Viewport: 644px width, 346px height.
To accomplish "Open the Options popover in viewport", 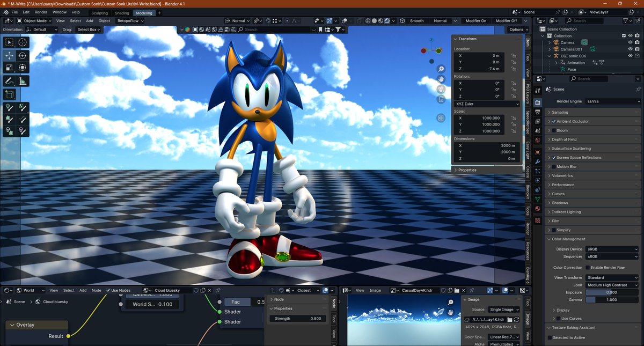I will pyautogui.click(x=518, y=30).
